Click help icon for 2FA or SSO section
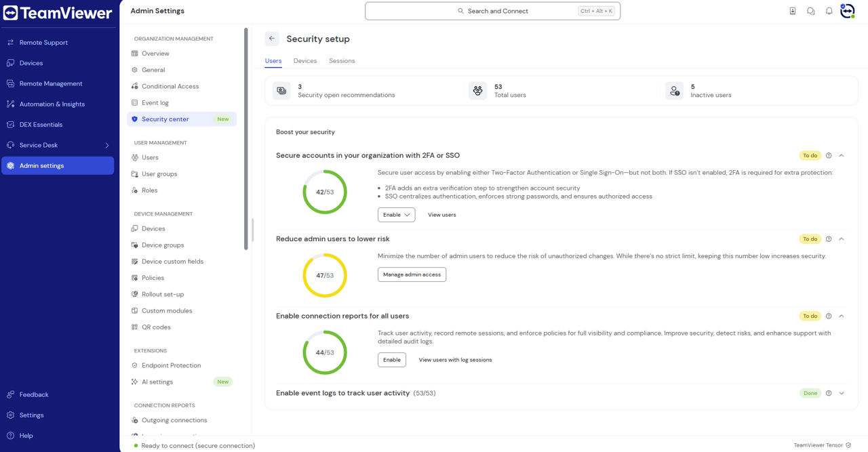The width and height of the screenshot is (868, 452). click(x=829, y=156)
